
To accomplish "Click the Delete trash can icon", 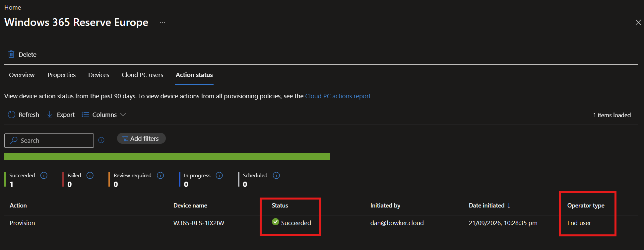I will (x=11, y=54).
